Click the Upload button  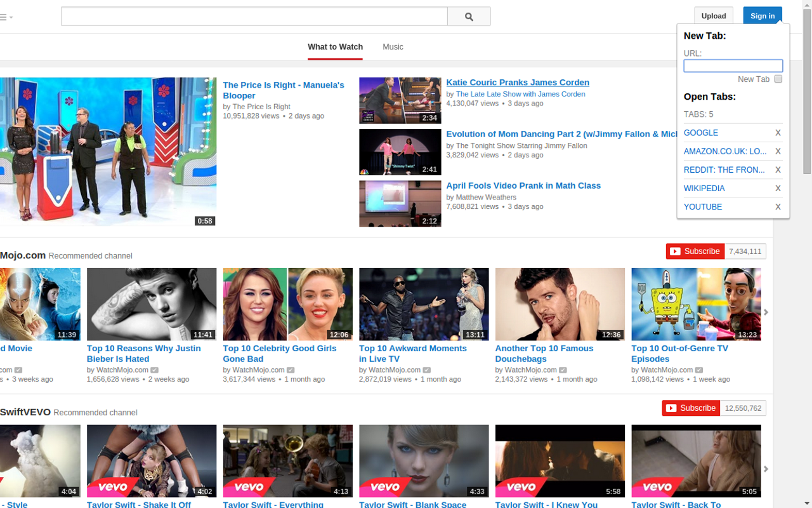pos(714,16)
